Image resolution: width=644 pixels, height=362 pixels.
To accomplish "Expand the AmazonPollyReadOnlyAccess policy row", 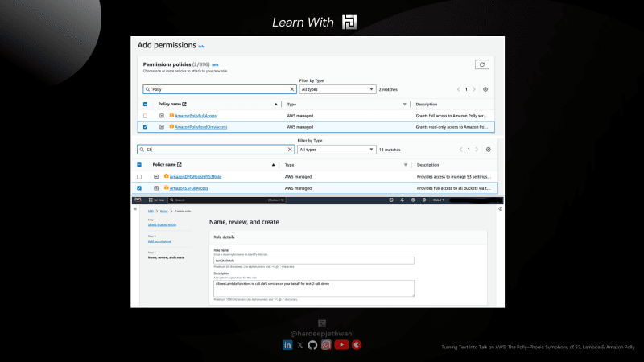I will click(x=162, y=127).
